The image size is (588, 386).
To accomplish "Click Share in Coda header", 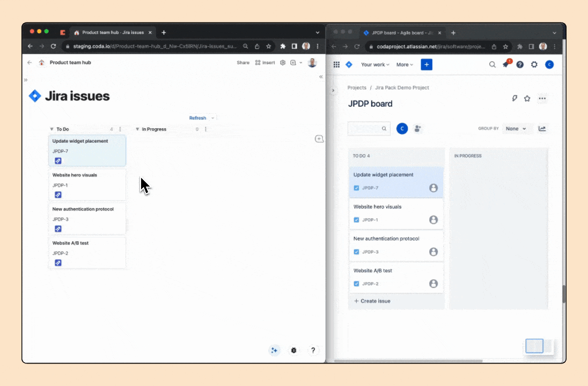I will click(243, 63).
